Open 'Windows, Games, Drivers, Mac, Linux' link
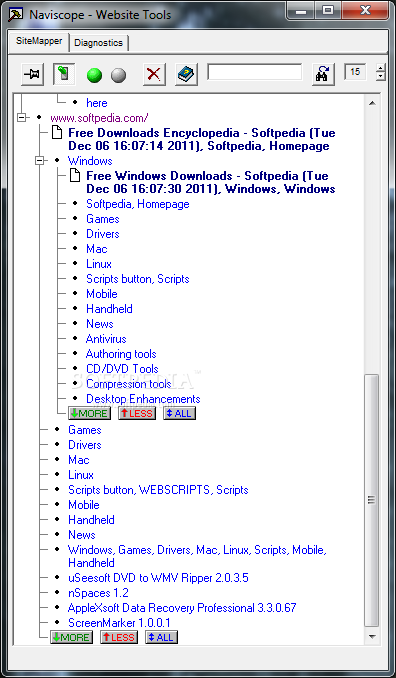Image resolution: width=396 pixels, height=678 pixels. tap(197, 556)
